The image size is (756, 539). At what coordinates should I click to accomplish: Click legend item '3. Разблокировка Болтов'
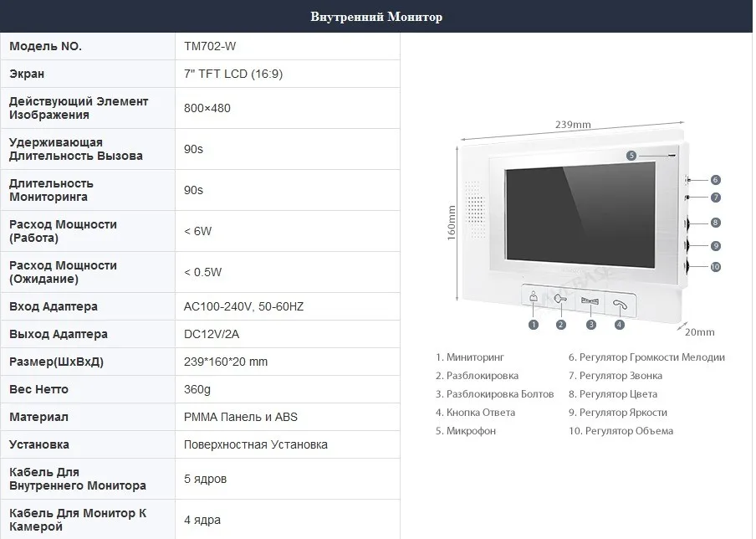click(x=495, y=393)
